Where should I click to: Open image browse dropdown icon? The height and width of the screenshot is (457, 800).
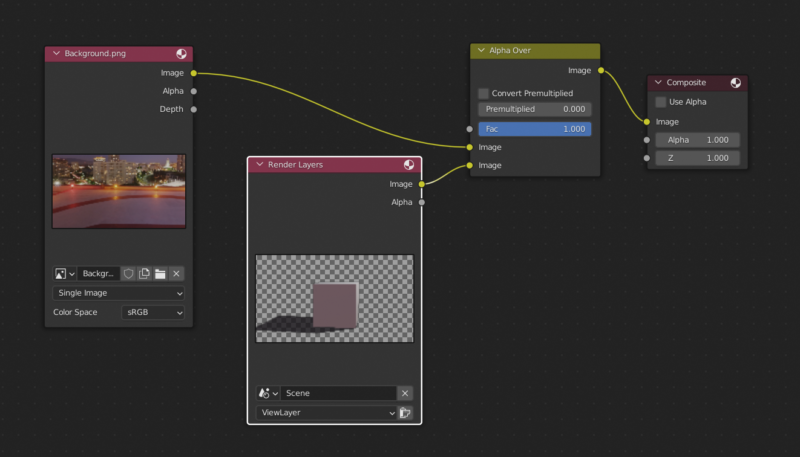[65, 274]
